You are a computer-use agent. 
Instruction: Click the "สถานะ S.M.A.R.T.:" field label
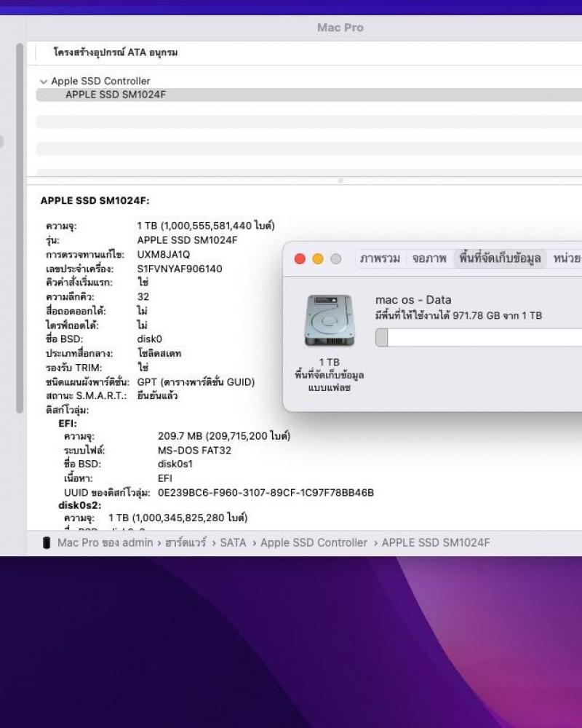[86, 396]
